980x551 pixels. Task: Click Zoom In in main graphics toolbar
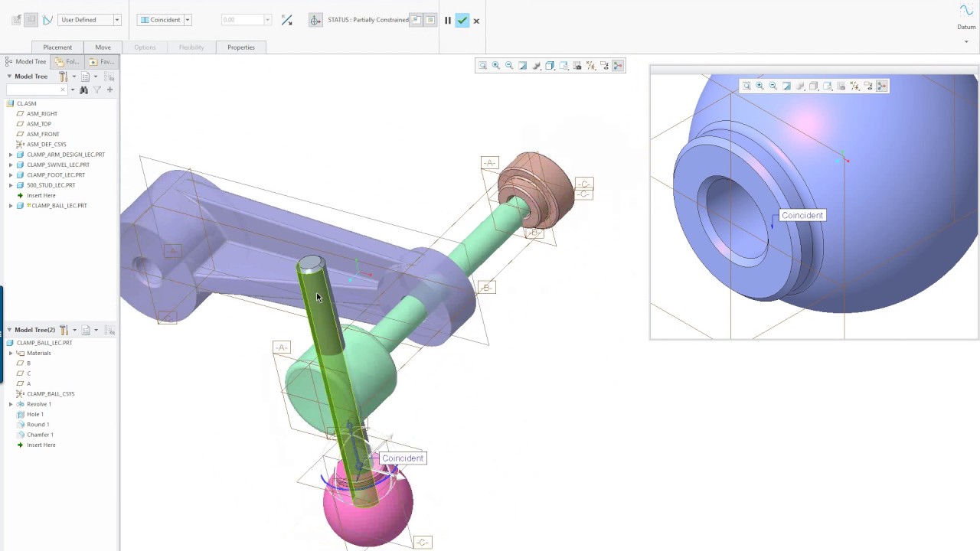point(496,66)
